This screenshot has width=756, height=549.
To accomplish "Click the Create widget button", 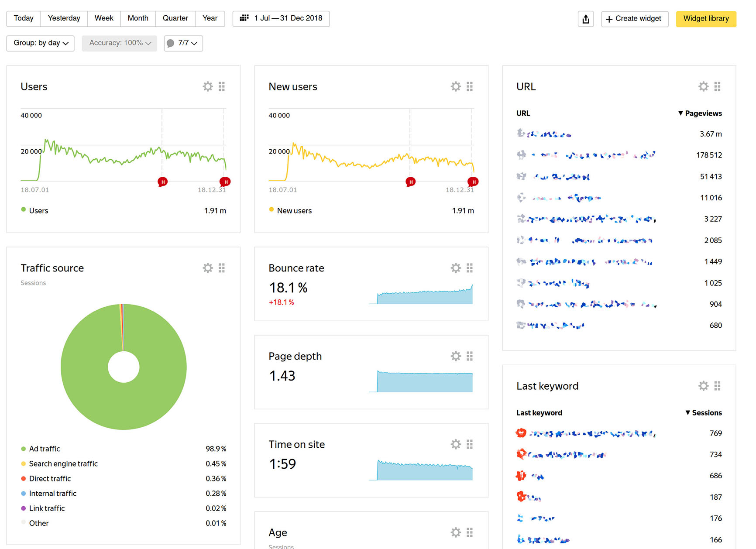I will pos(635,19).
